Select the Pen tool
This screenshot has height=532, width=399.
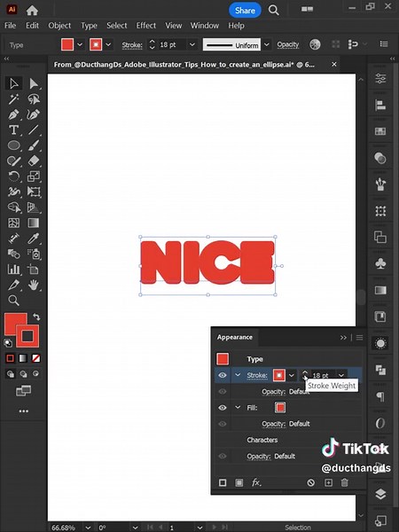pos(14,114)
